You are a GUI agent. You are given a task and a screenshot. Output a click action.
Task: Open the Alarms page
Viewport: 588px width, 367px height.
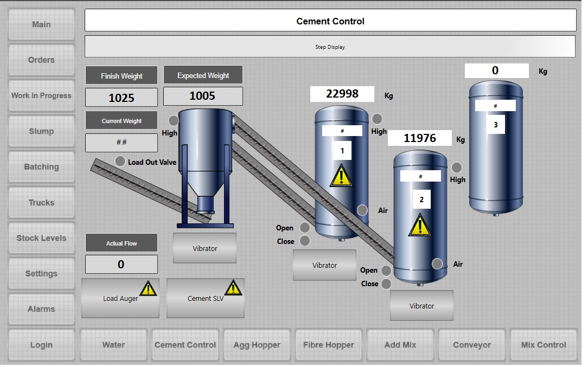pyautogui.click(x=41, y=310)
